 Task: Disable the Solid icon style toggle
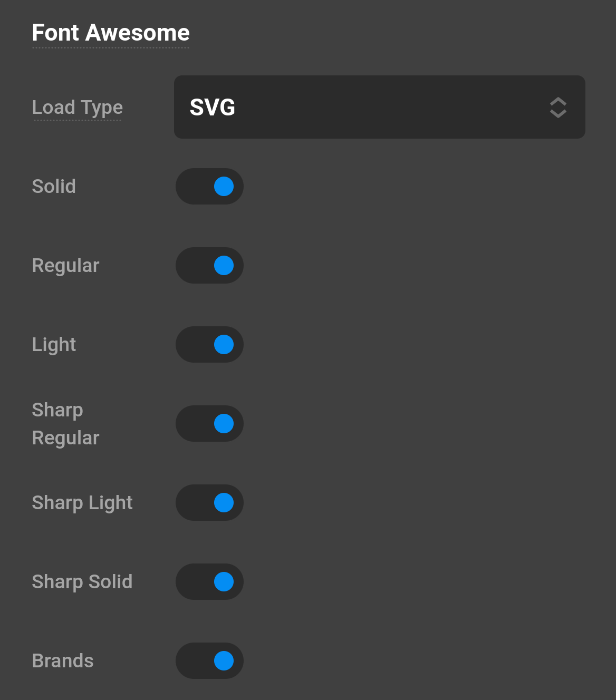209,186
